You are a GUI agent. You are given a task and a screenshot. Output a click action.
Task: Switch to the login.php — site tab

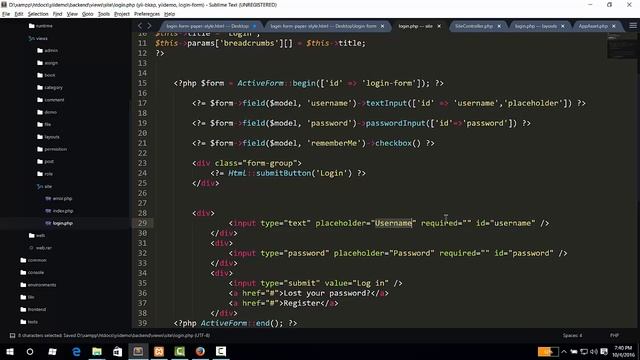point(415,26)
